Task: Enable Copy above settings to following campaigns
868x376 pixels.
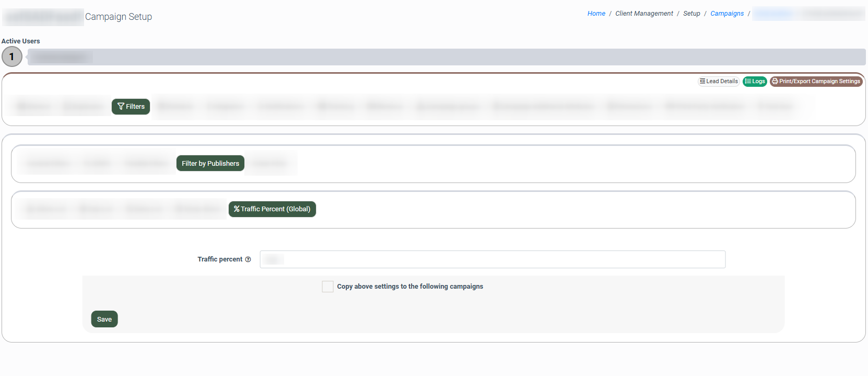Action: pyautogui.click(x=327, y=287)
